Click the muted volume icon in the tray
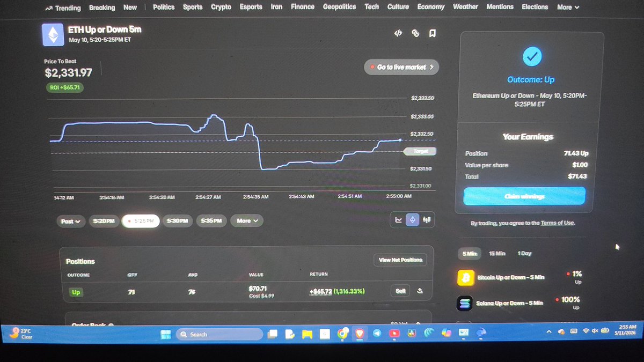 pyautogui.click(x=595, y=332)
